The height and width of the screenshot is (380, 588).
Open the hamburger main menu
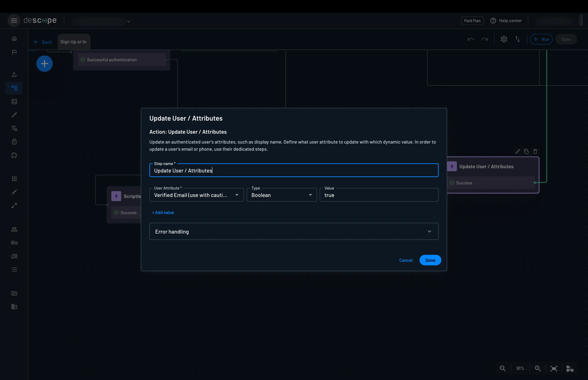coord(14,20)
